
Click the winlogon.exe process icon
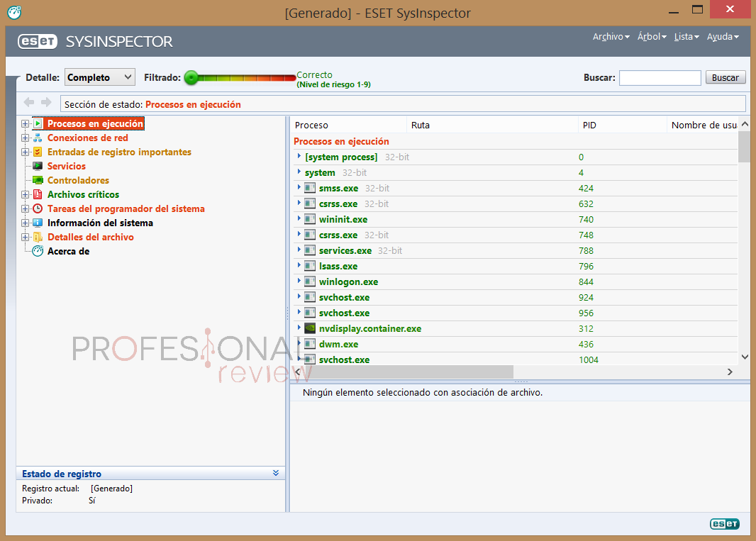(x=310, y=281)
